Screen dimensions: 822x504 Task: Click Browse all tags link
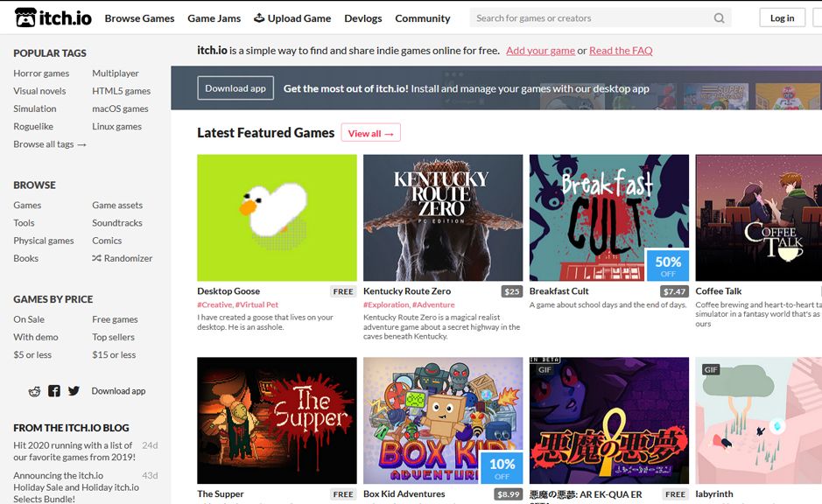(x=50, y=144)
